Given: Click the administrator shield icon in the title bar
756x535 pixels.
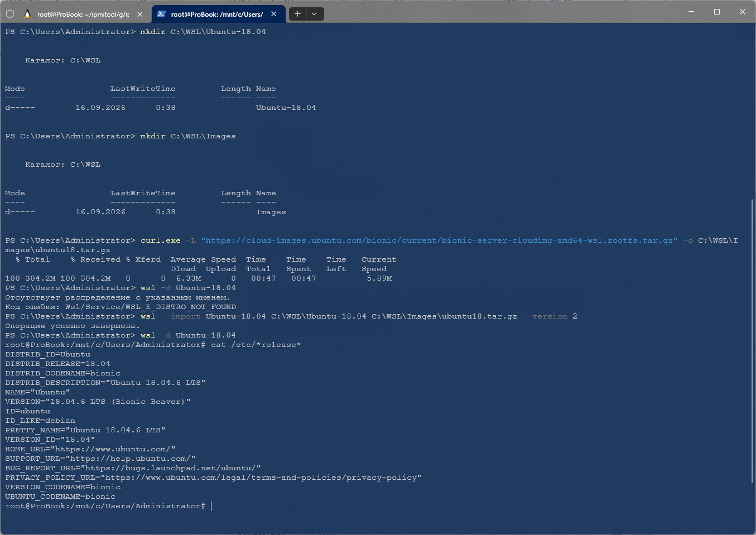Looking at the screenshot, I should tap(10, 14).
